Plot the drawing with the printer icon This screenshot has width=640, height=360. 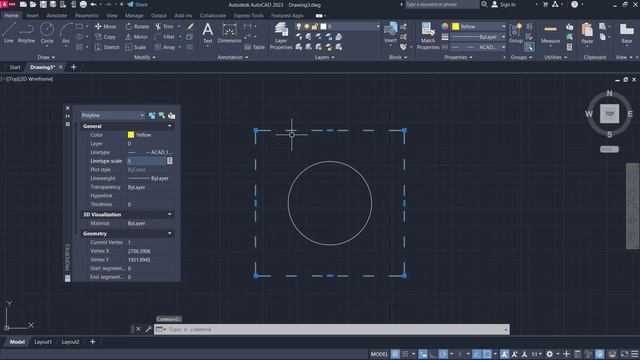(83, 4)
